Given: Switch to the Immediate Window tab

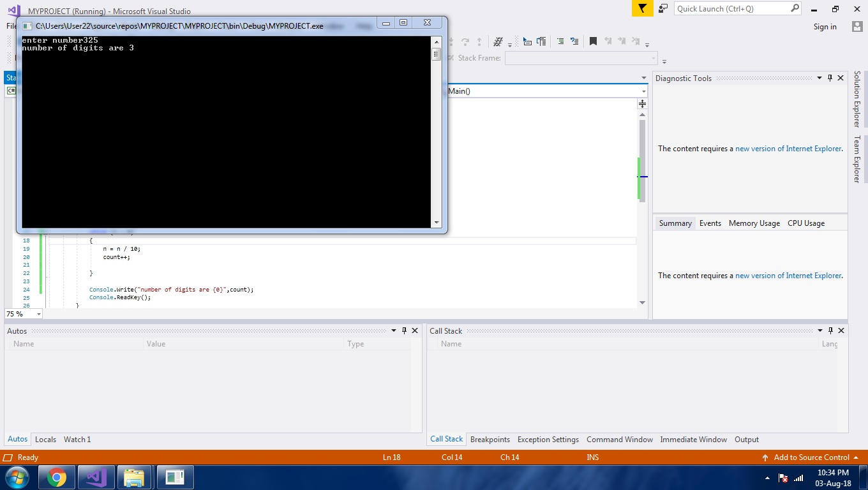Looking at the screenshot, I should click(x=694, y=440).
